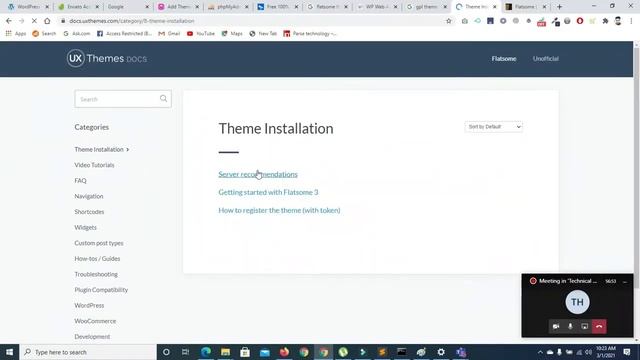The width and height of the screenshot is (640, 360).
Task: Open Task View on taskbar
Action: (185, 352)
